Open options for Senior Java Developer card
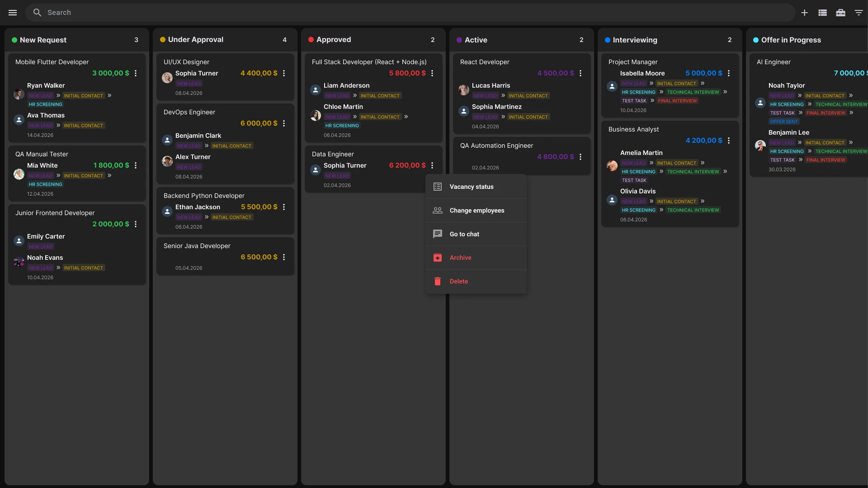The width and height of the screenshot is (868, 488). (284, 257)
